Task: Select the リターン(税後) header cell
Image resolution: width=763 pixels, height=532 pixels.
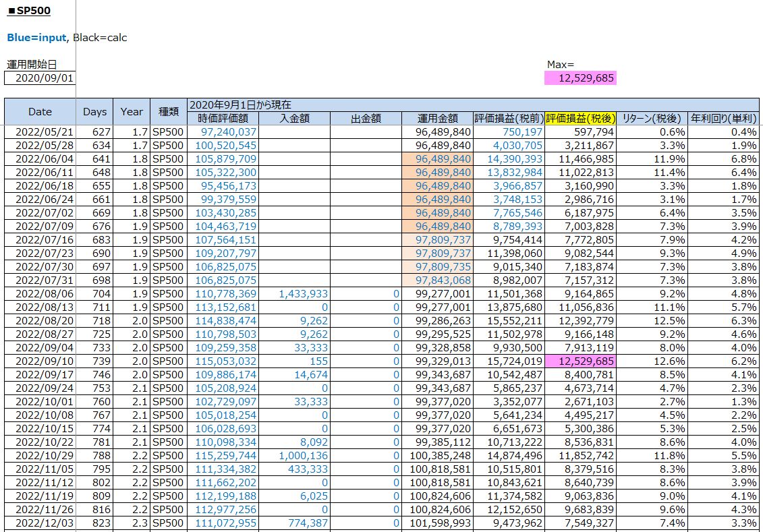Action: click(x=652, y=119)
